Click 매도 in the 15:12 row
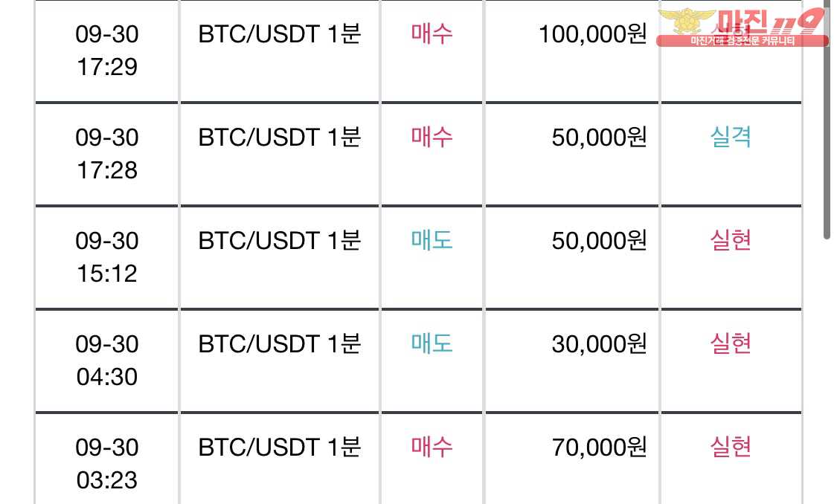Image resolution: width=837 pixels, height=504 pixels. (432, 241)
